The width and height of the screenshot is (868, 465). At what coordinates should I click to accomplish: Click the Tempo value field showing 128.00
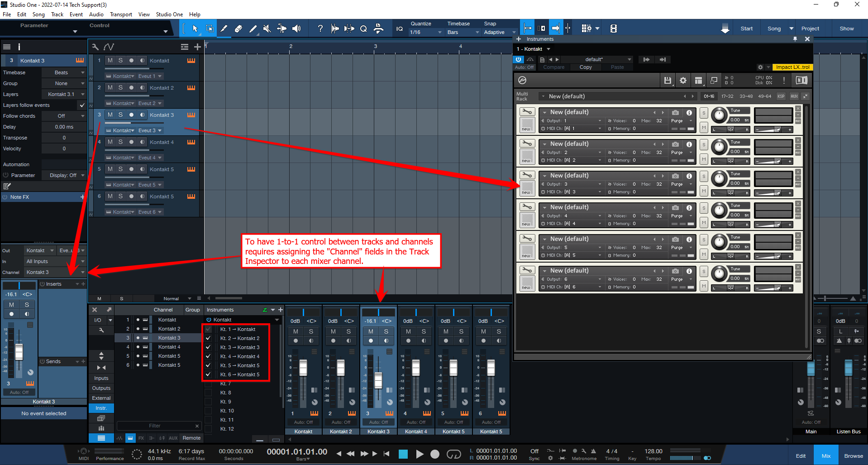tap(653, 451)
